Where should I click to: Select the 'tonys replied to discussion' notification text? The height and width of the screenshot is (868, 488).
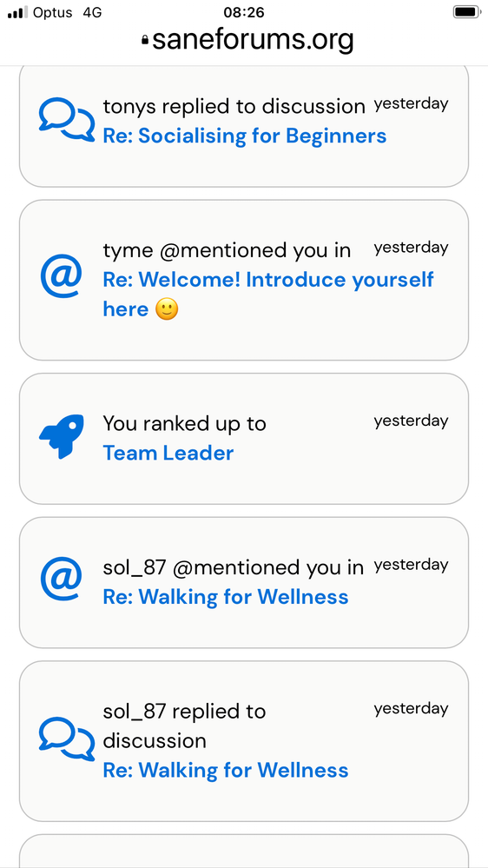(234, 106)
